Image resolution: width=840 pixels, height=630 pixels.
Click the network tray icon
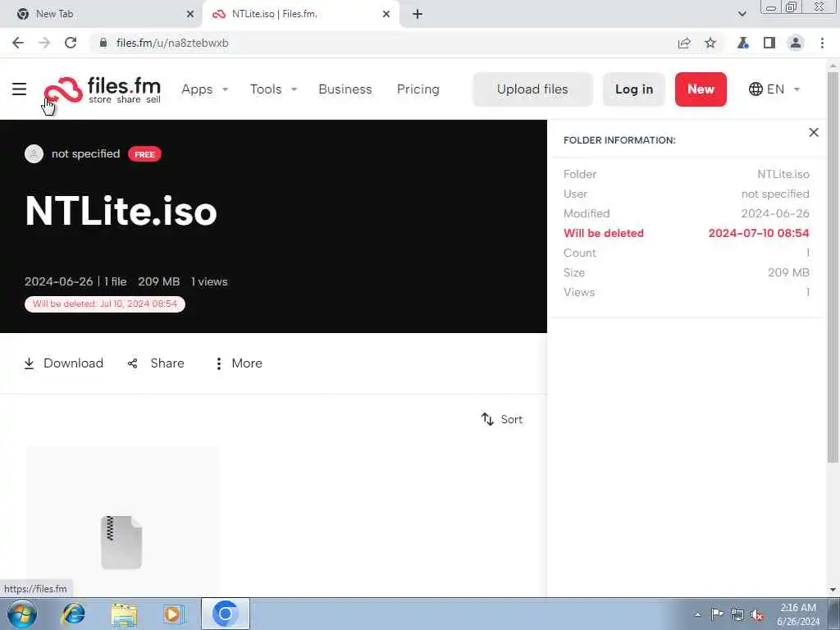[737, 614]
